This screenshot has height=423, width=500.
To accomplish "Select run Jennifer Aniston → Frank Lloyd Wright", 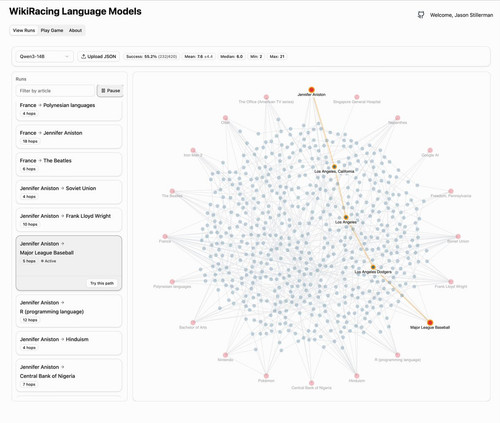I will click(x=69, y=220).
